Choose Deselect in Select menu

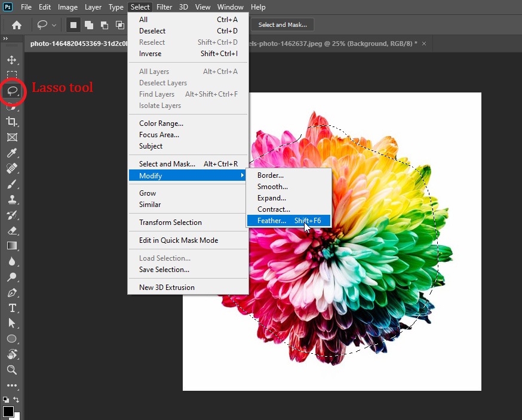click(188, 31)
